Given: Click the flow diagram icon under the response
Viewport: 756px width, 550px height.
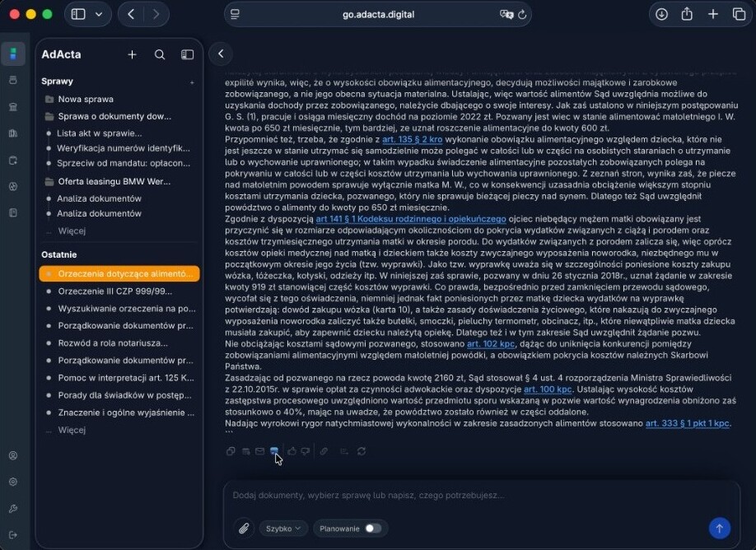Looking at the screenshot, I should (344, 451).
